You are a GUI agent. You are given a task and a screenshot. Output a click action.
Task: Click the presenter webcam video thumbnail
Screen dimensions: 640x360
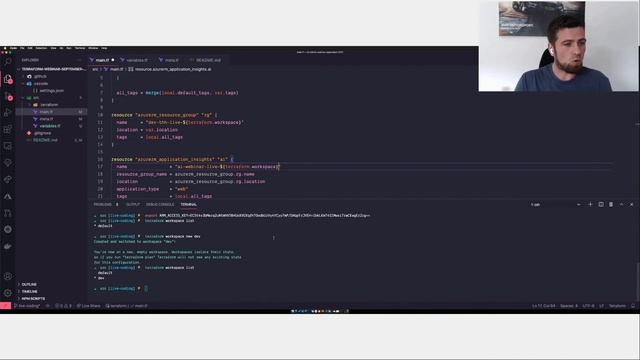coord(559,46)
